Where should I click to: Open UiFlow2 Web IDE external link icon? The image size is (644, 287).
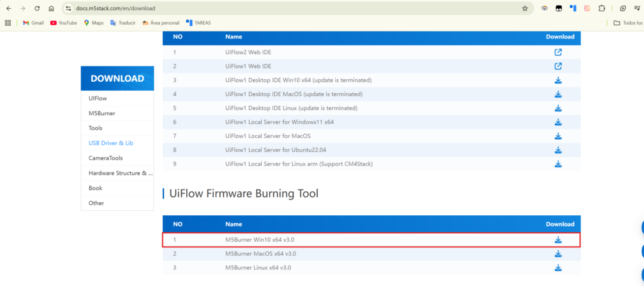click(557, 52)
